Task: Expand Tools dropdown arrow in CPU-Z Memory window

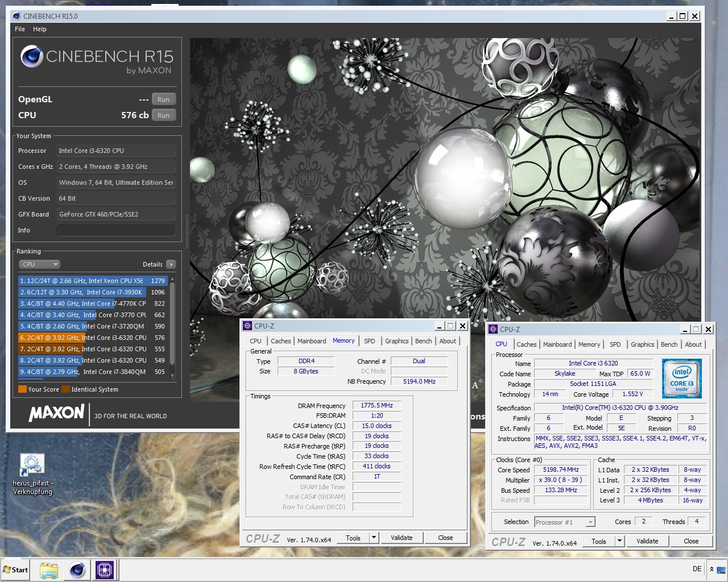Action: click(x=374, y=538)
